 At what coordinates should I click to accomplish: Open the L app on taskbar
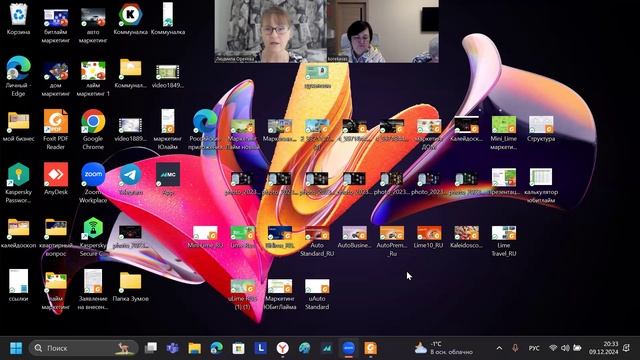pos(260,348)
